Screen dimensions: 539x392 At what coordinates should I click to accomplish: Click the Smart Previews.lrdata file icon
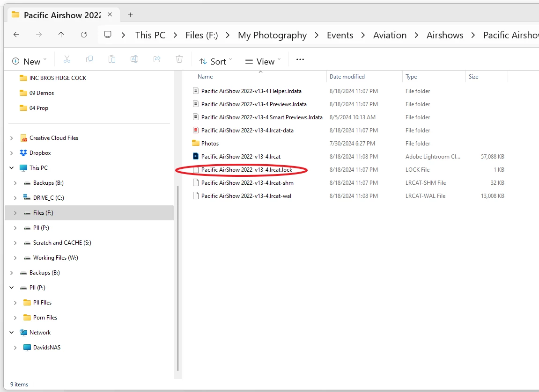[196, 117]
